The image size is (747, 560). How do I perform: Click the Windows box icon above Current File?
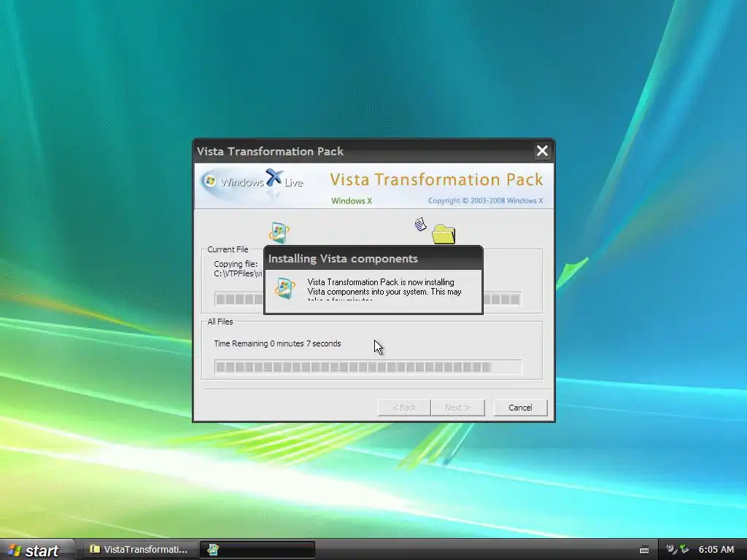point(279,233)
